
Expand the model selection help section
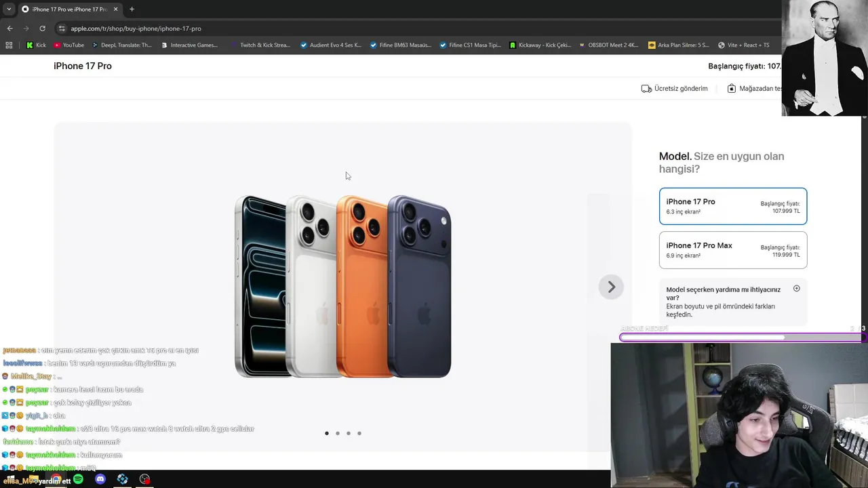(733, 302)
